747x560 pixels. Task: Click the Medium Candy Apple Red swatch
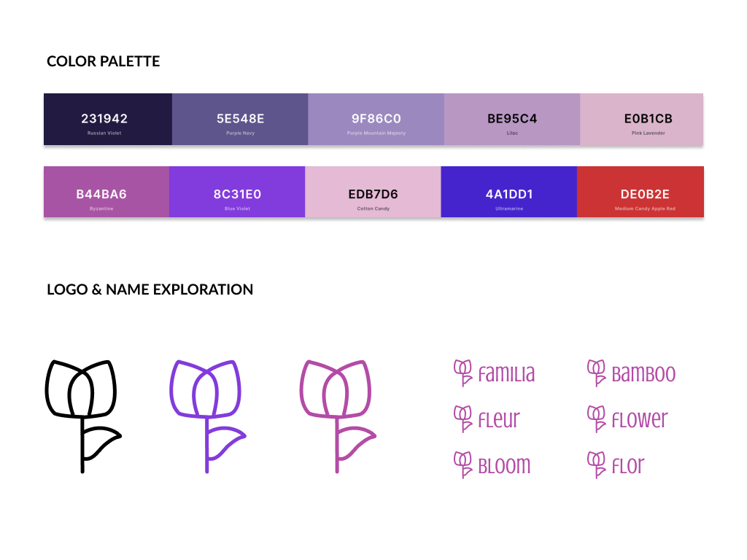pyautogui.click(x=640, y=192)
